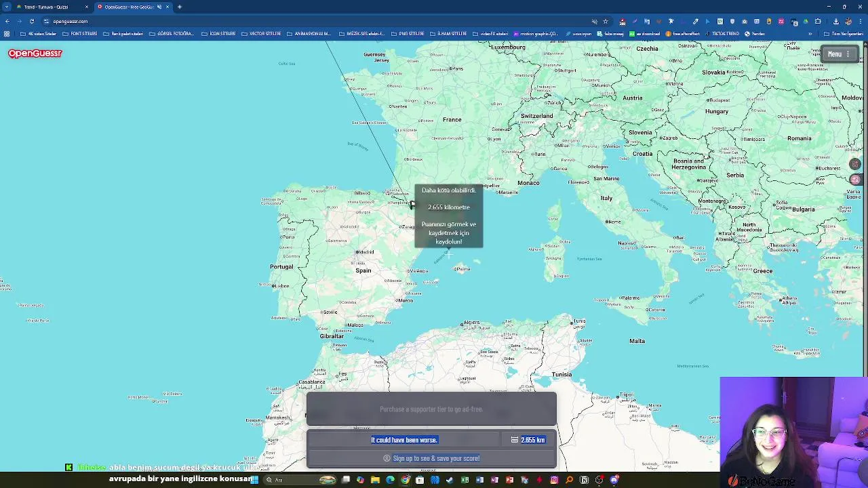Open Word from the taskbar

(x=479, y=480)
